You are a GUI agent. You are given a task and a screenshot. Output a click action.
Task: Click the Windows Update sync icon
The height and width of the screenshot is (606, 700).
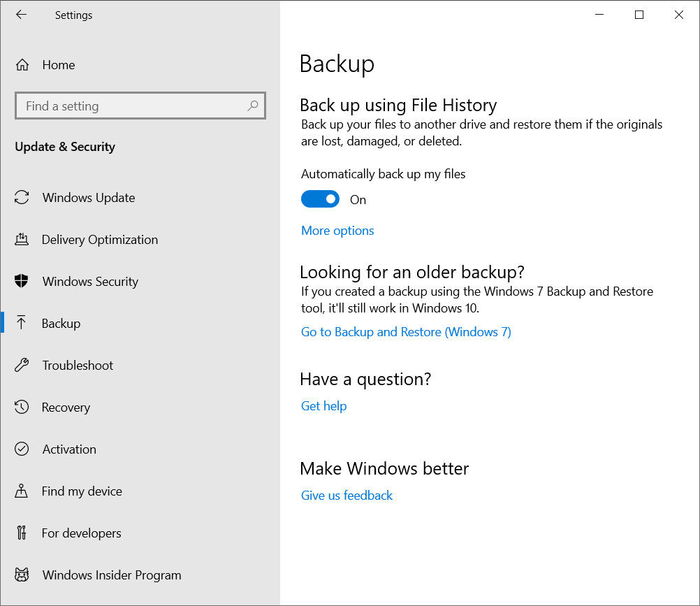coord(22,197)
